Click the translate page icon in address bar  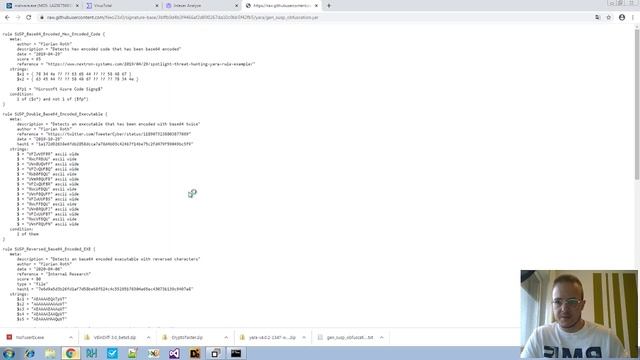tap(598, 18)
